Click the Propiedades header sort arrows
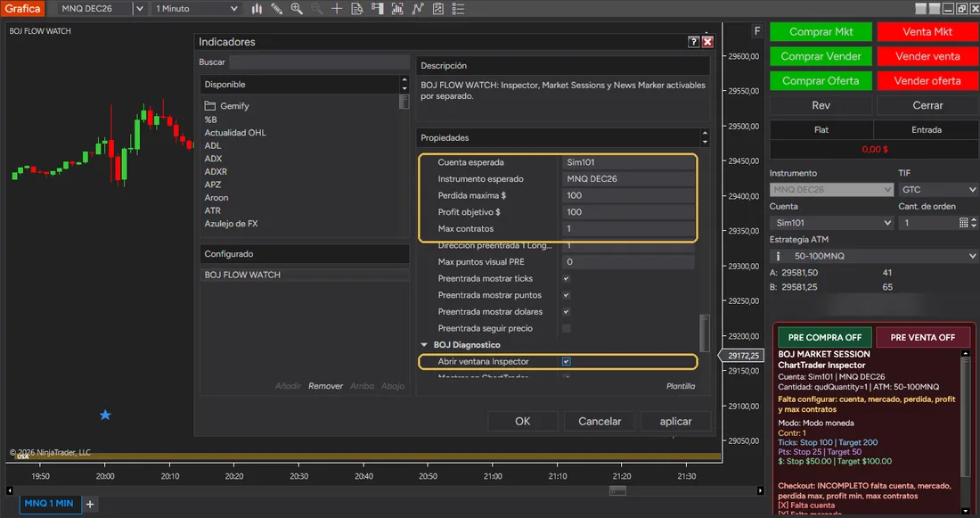 point(705,137)
